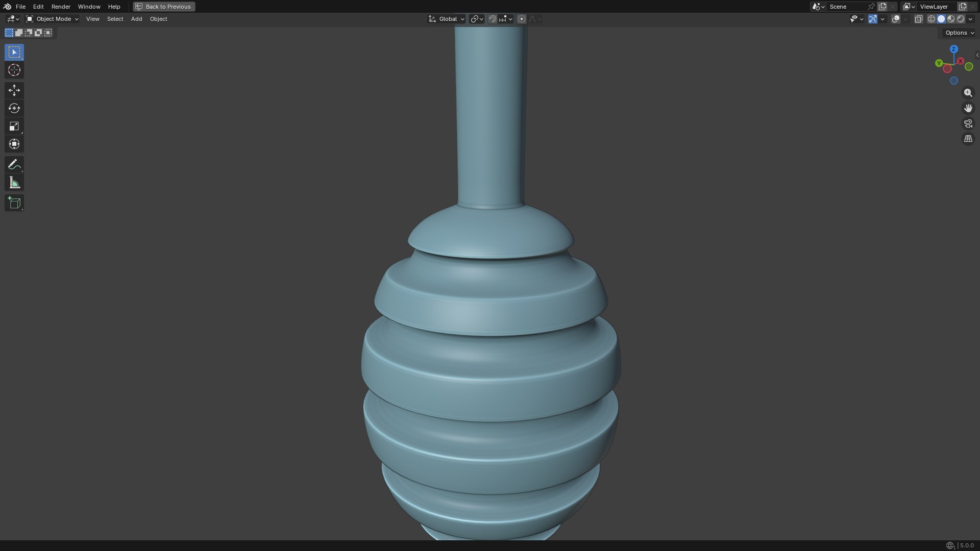Activate the Add Cube tool
980x551 pixels.
coord(14,203)
